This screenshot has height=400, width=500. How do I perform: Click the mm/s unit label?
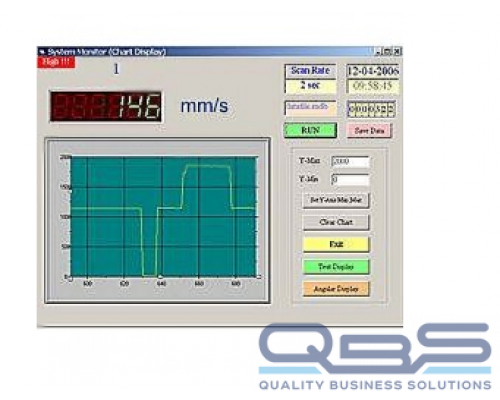tap(204, 106)
